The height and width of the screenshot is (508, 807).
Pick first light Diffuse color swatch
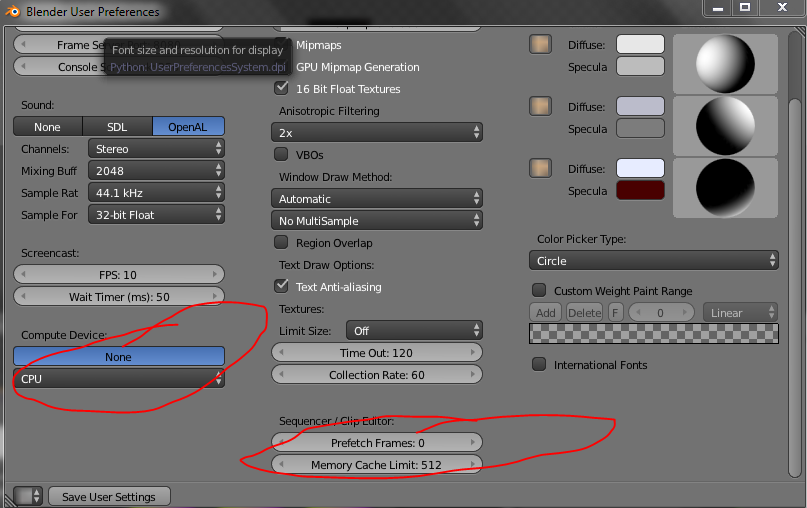tap(640, 44)
